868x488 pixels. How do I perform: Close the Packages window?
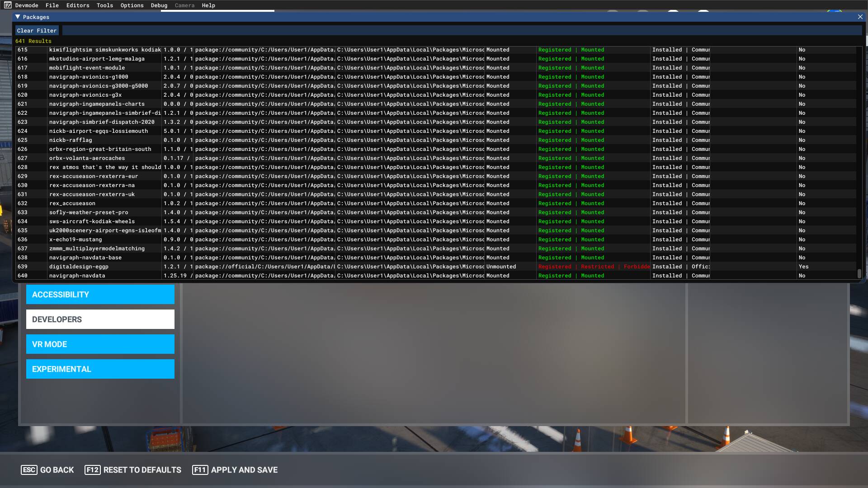pyautogui.click(x=860, y=17)
